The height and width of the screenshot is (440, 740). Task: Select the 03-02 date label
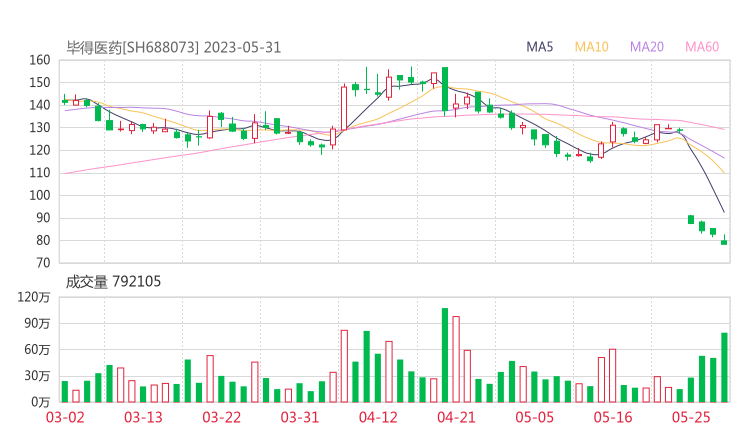click(x=65, y=417)
